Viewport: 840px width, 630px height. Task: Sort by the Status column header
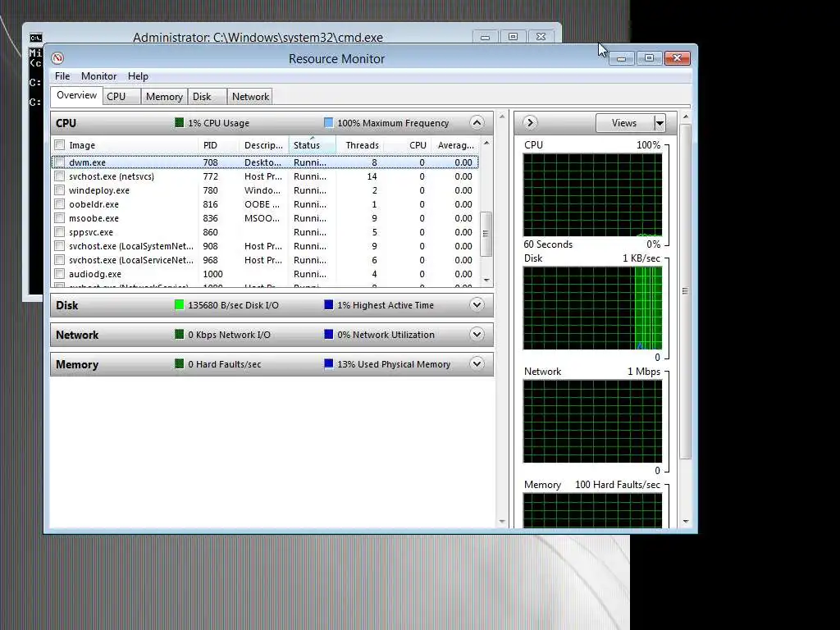[313, 145]
